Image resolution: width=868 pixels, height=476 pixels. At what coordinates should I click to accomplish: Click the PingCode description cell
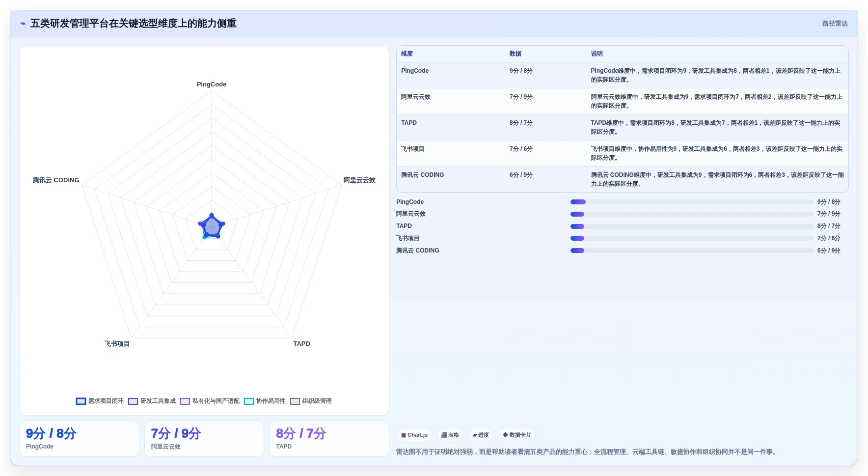click(716, 75)
